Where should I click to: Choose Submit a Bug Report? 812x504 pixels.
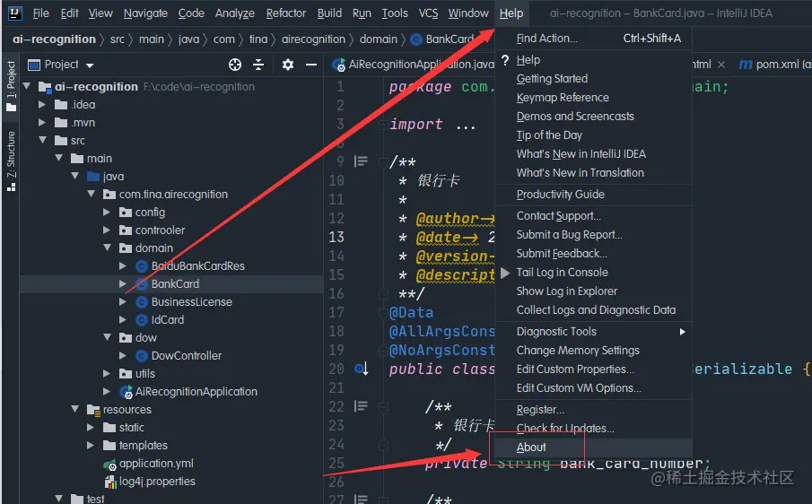coord(593,235)
